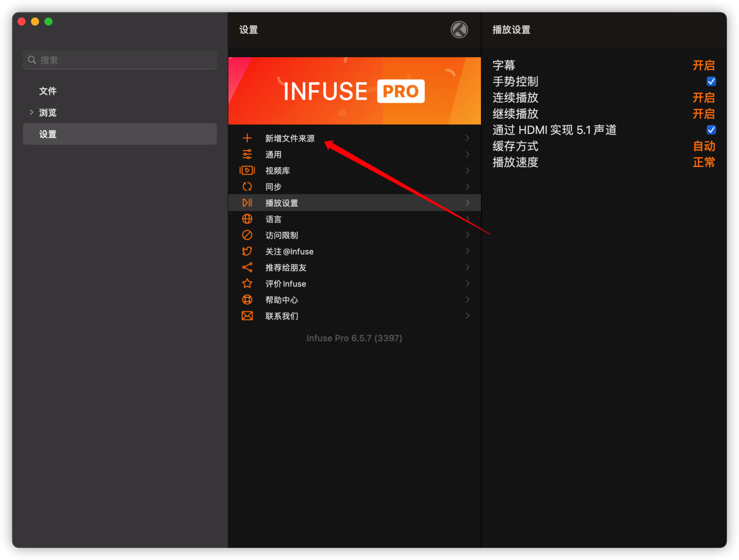Expand the 浏览 sidebar item chevron
The width and height of the screenshot is (739, 560).
coord(31,112)
